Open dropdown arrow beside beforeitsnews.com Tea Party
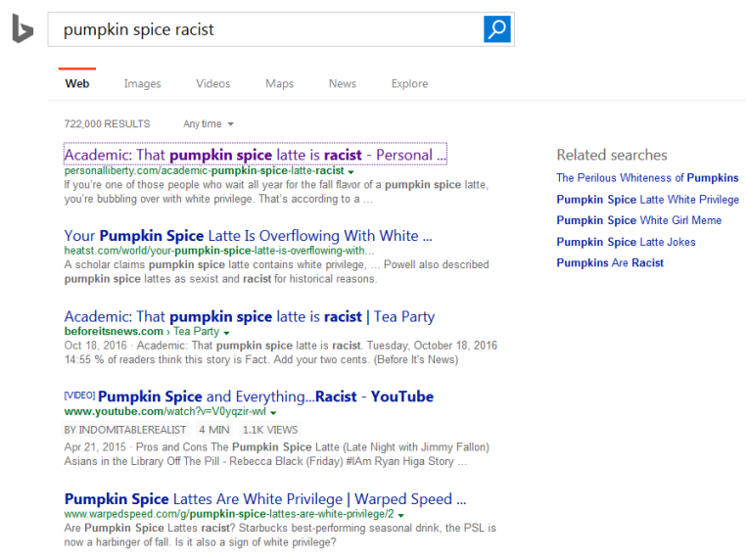 (x=227, y=333)
